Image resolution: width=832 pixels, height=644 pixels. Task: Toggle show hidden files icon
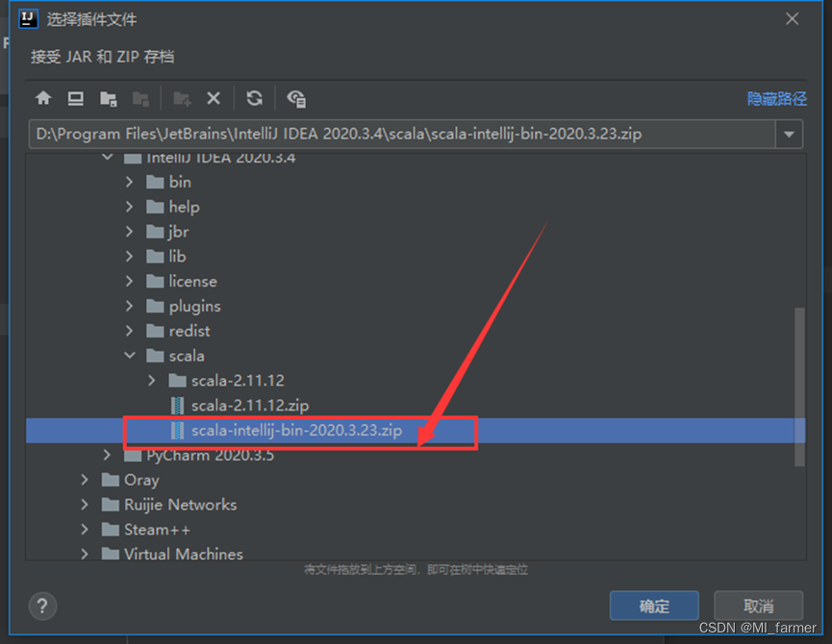pyautogui.click(x=295, y=98)
